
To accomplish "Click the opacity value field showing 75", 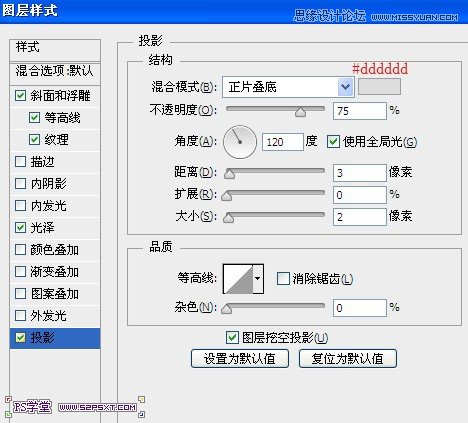I will 360,111.
